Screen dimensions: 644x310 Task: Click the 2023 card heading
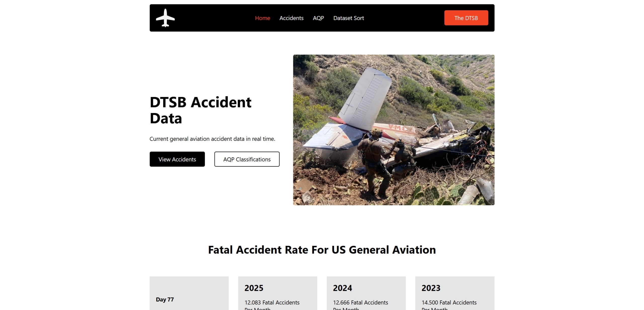pos(431,288)
